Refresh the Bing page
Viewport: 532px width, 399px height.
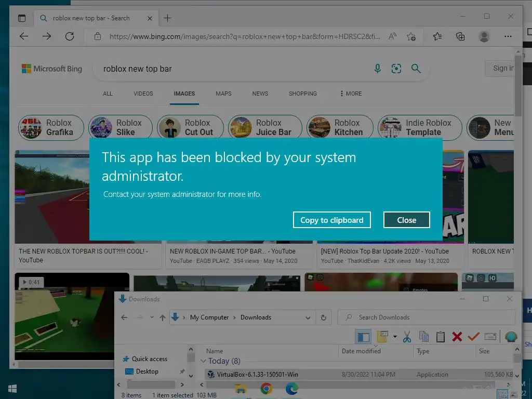pos(70,36)
